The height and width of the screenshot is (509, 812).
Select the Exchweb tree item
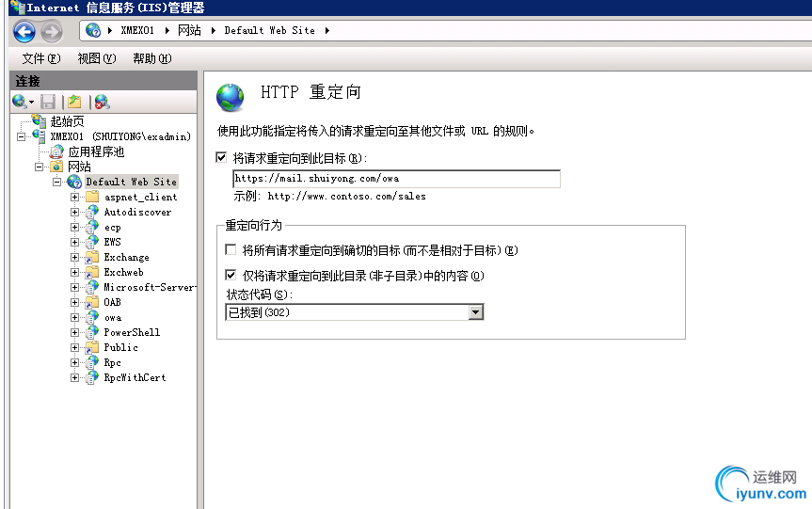(124, 272)
